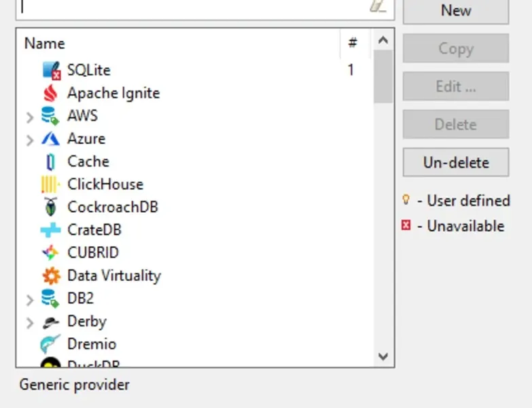Click the clear filter eraser icon
This screenshot has width=532, height=408.
click(x=378, y=6)
